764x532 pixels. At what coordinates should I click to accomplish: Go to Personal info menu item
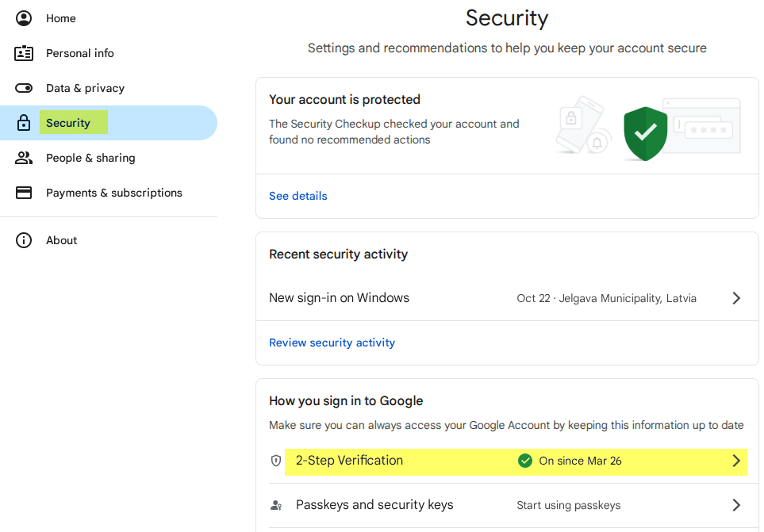pyautogui.click(x=80, y=53)
